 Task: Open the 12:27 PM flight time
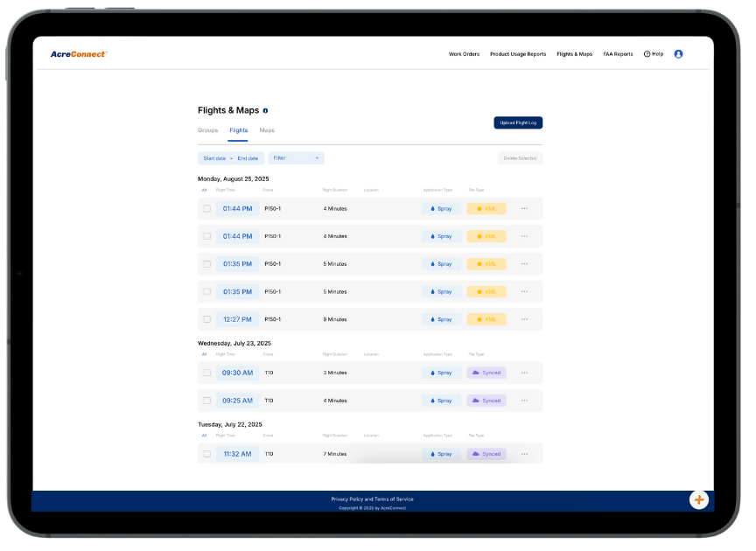[237, 319]
